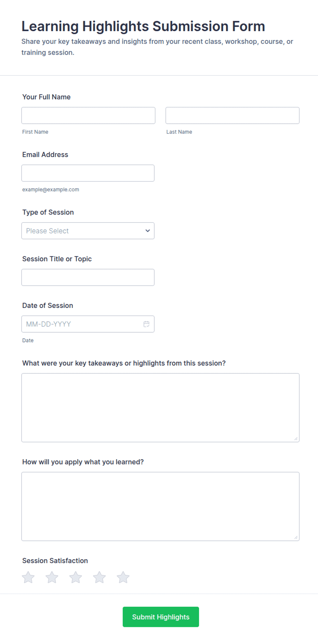Click the 'How will you apply' text area

160,507
